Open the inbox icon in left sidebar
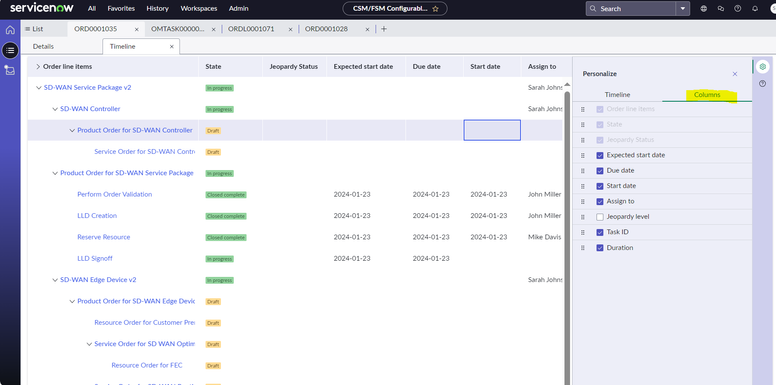 tap(10, 70)
